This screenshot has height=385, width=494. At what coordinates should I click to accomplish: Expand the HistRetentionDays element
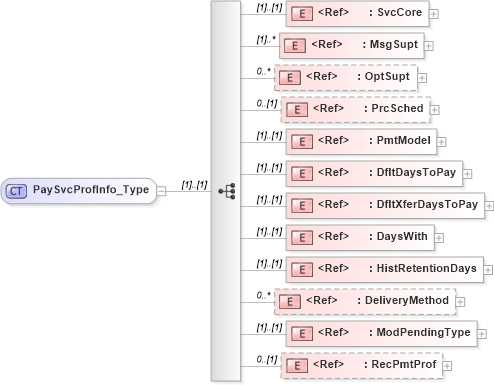tap(488, 270)
